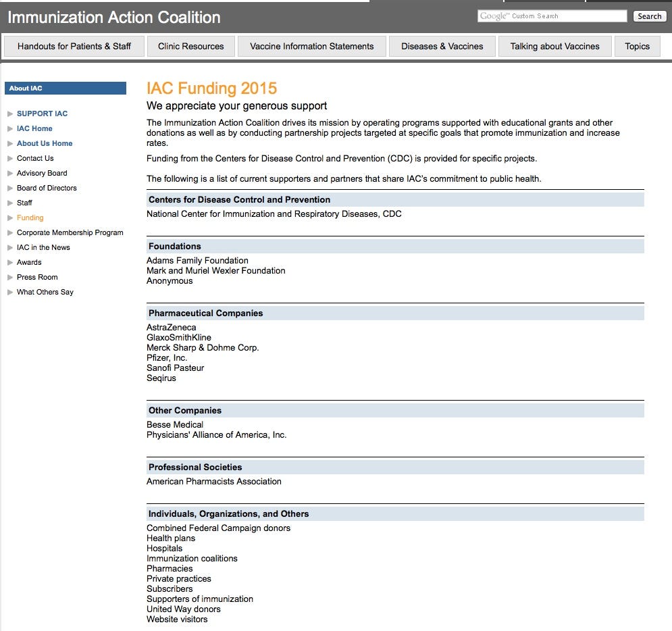
Task: Click the arrow icon beside SUPPORT IAC
Action: point(10,113)
